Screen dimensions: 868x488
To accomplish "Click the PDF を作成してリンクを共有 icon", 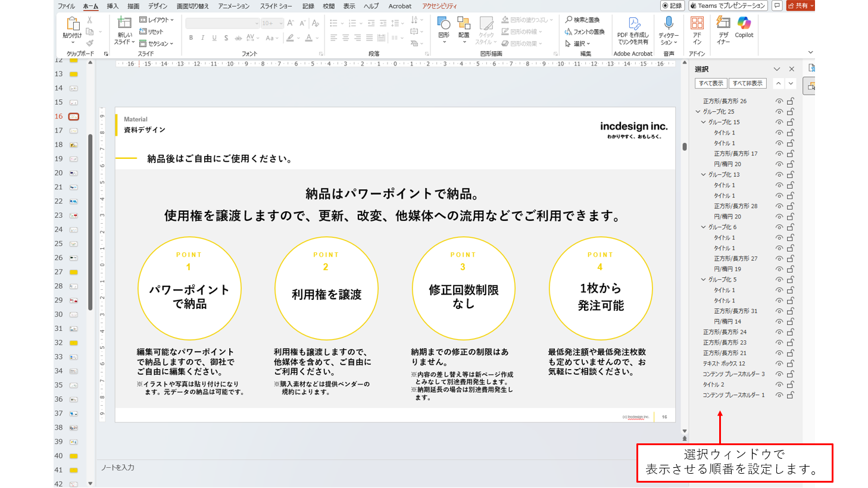I will (633, 24).
